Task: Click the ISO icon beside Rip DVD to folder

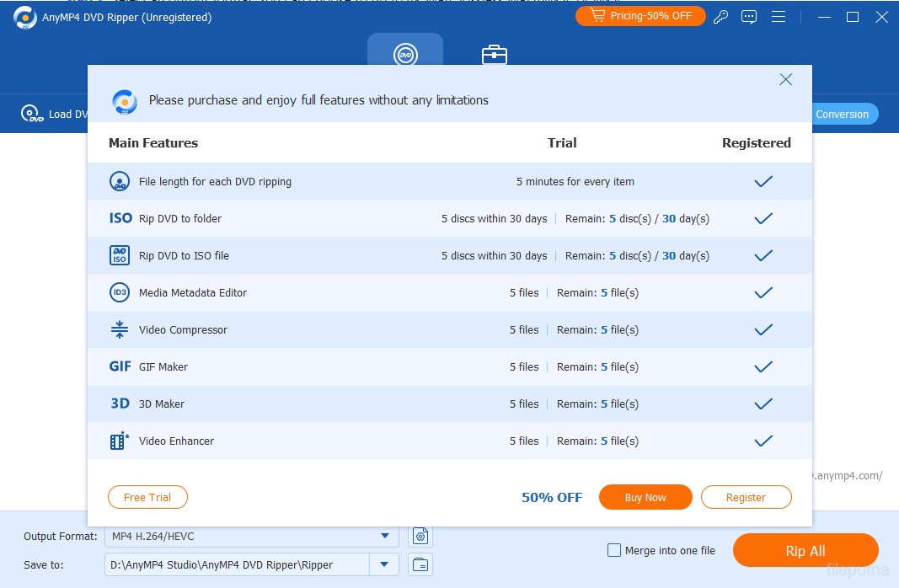Action: [x=120, y=218]
